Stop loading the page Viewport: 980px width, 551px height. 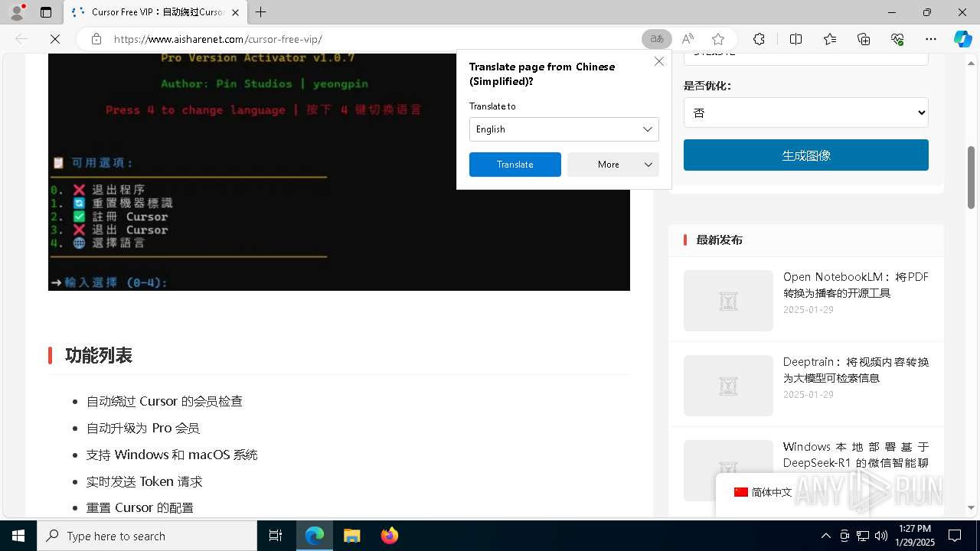pos(55,39)
